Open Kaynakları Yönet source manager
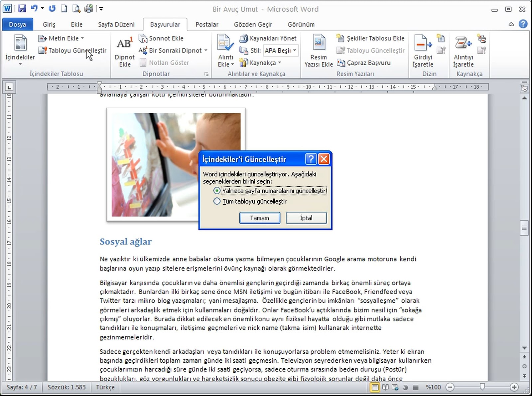The image size is (532, 396). 268,38
